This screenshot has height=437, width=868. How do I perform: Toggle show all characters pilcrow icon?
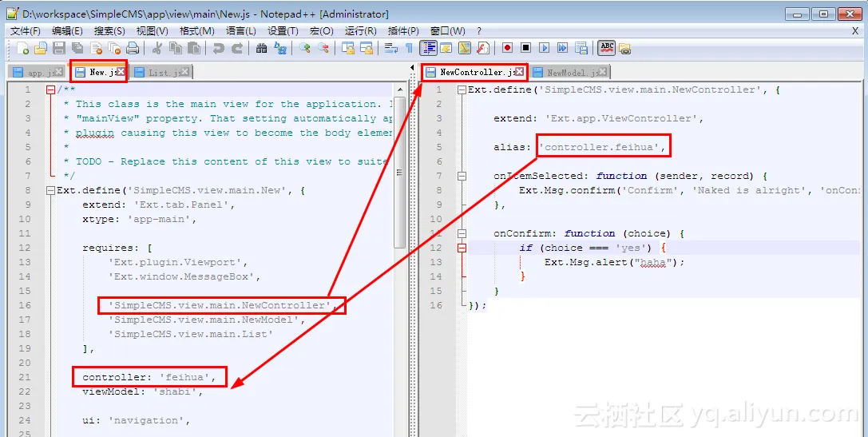[x=409, y=49]
